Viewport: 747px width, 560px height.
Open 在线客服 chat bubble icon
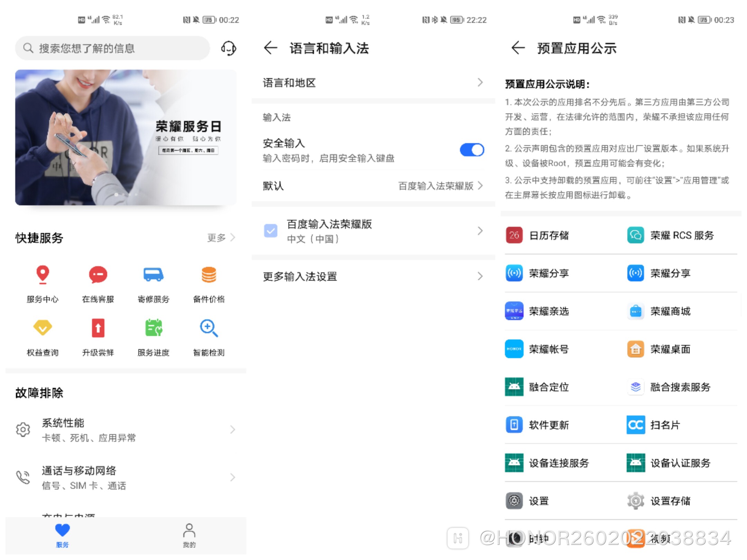point(98,274)
